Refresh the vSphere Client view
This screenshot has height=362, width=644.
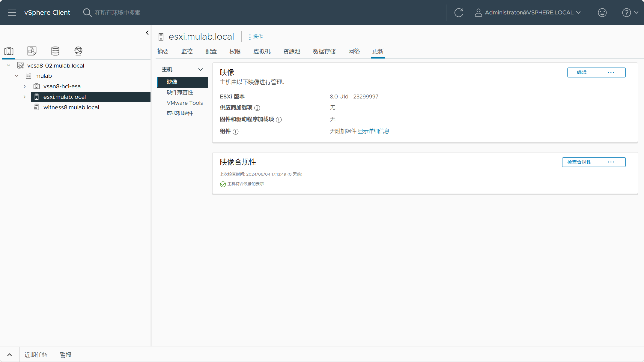459,13
